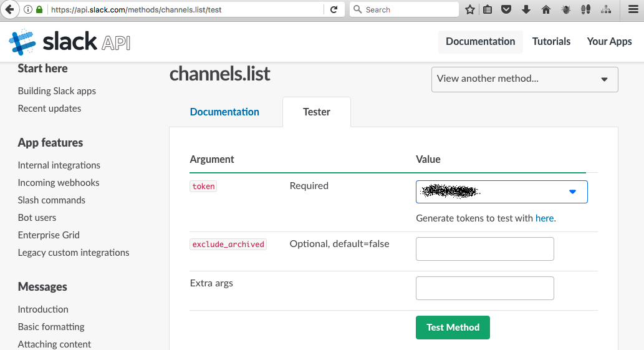The width and height of the screenshot is (644, 350).
Task: Go back using the browser back arrow
Action: pyautogui.click(x=10, y=9)
